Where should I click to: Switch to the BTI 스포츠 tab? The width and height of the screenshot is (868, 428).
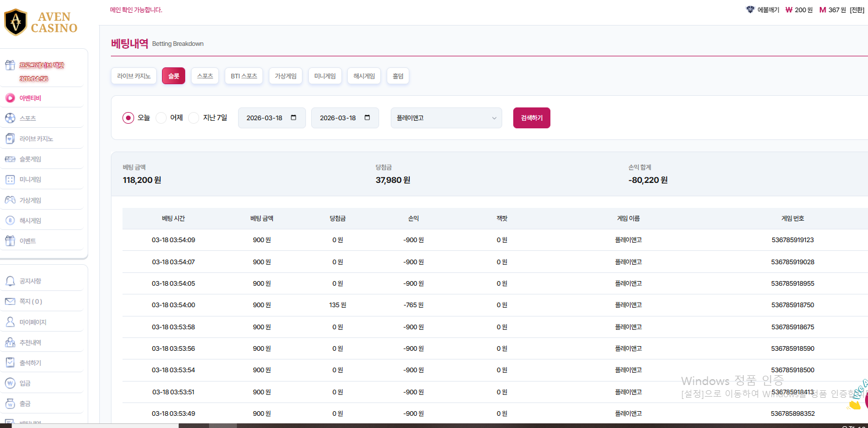coord(244,76)
